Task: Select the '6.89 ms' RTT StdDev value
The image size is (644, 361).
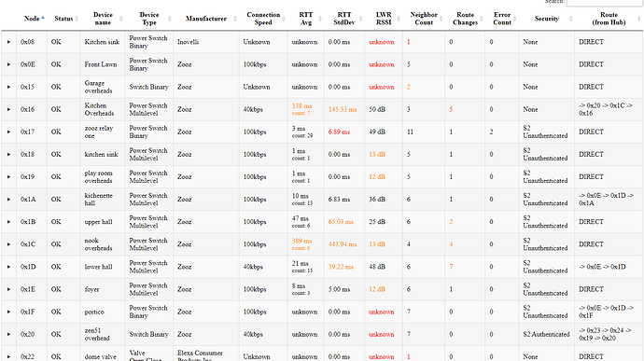Action: (339, 132)
